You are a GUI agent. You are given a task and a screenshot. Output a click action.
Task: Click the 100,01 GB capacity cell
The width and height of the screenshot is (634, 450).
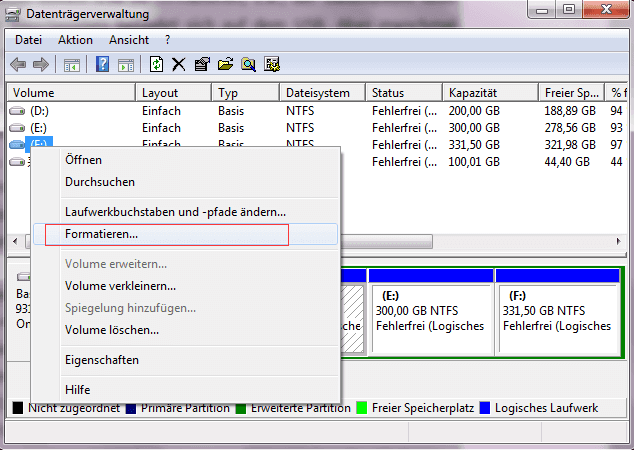click(x=474, y=162)
